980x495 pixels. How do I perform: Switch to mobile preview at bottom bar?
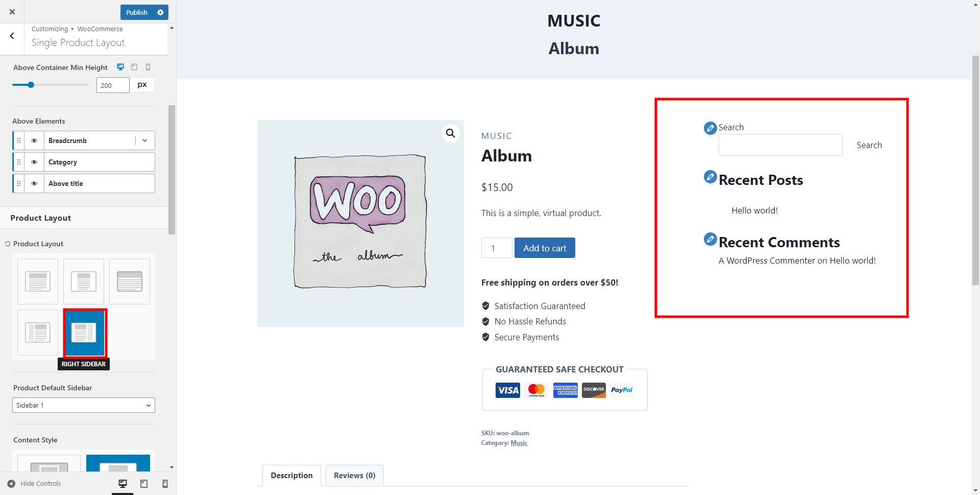165,484
